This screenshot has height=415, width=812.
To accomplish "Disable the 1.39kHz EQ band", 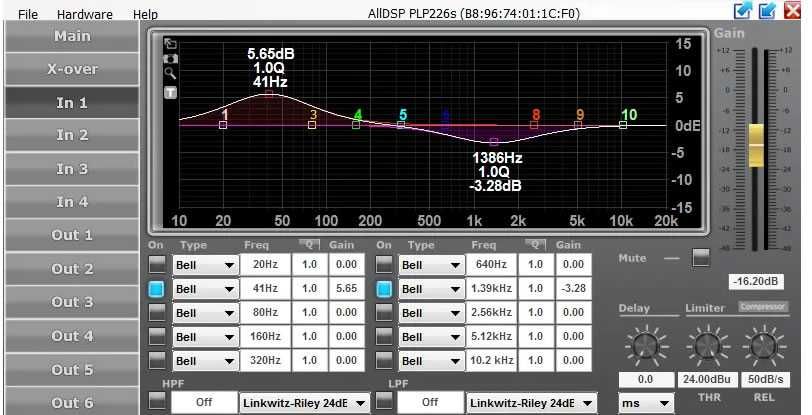I will pos(384,289).
